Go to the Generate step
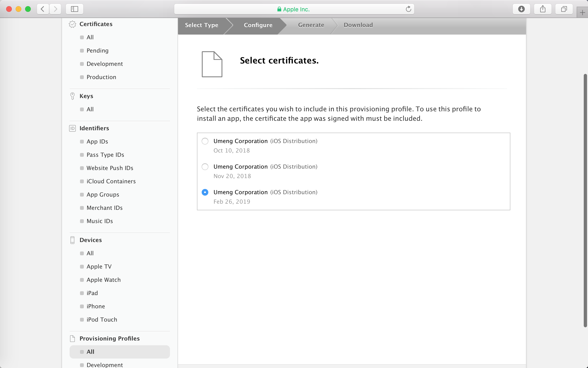The width and height of the screenshot is (588, 368). (311, 25)
